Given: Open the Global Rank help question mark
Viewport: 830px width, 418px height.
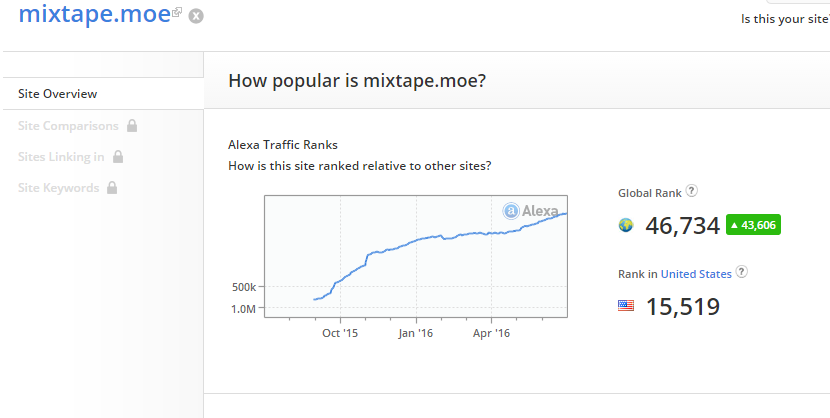Looking at the screenshot, I should click(x=691, y=191).
